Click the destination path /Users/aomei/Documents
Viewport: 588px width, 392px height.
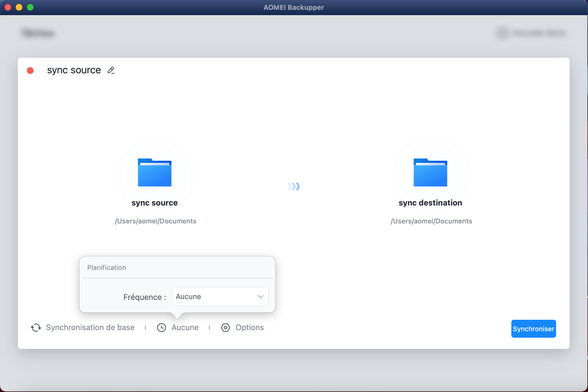[x=431, y=221]
